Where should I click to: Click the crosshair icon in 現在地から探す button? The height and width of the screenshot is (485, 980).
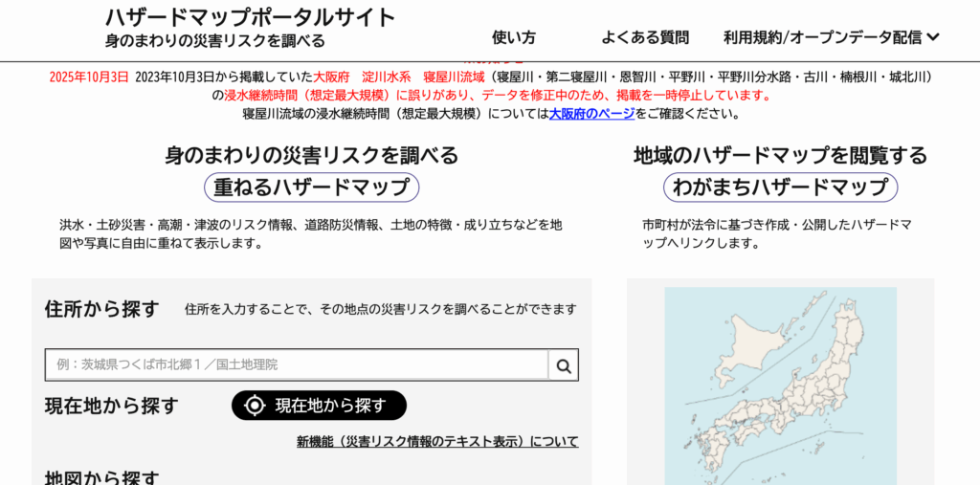tap(255, 406)
